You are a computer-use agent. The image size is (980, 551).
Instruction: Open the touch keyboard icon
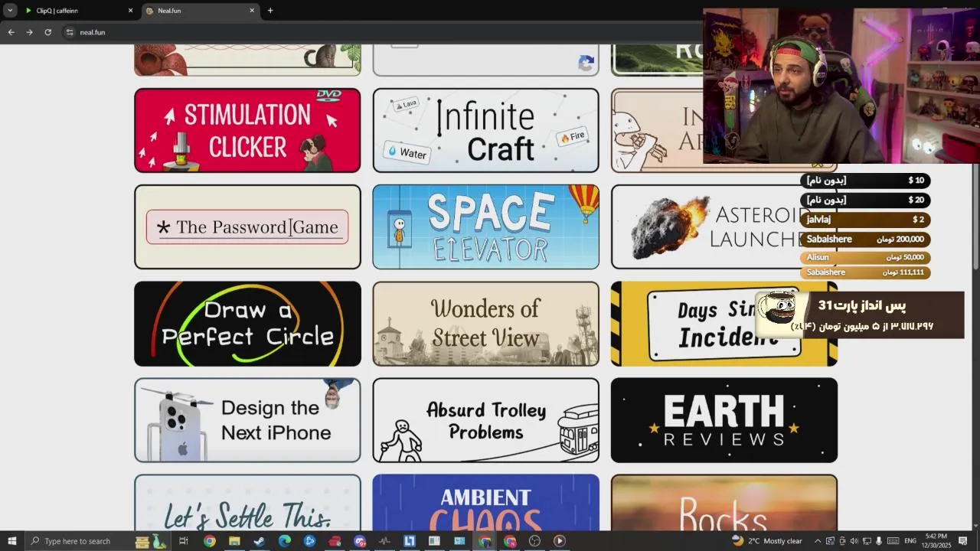point(893,541)
